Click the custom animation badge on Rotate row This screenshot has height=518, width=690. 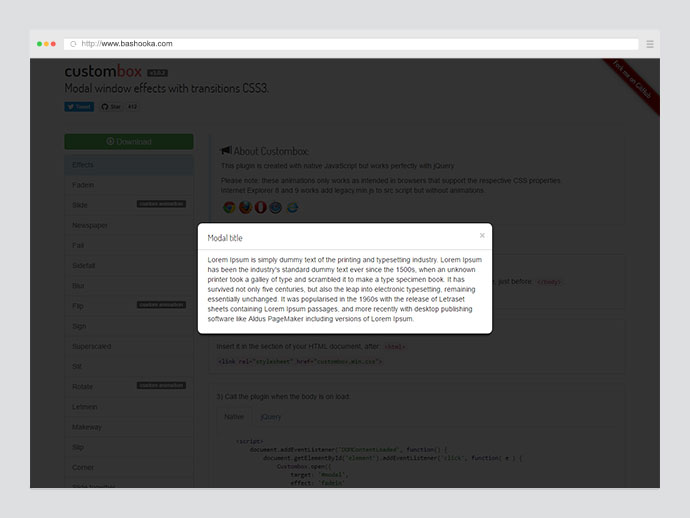click(x=161, y=386)
